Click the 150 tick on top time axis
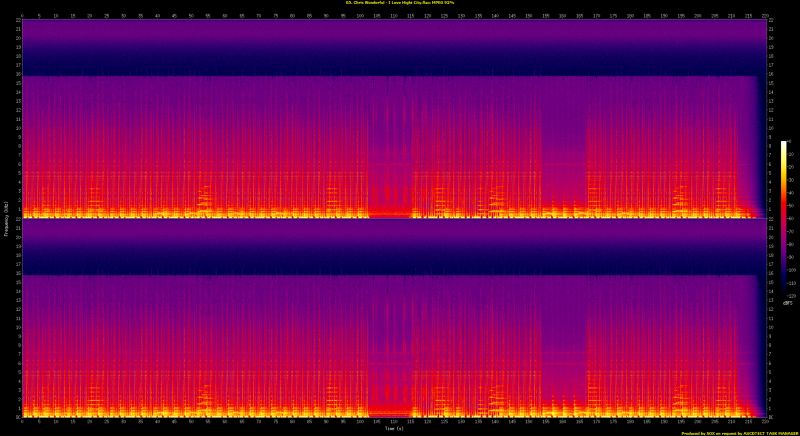This screenshot has width=800, height=436. (528, 15)
